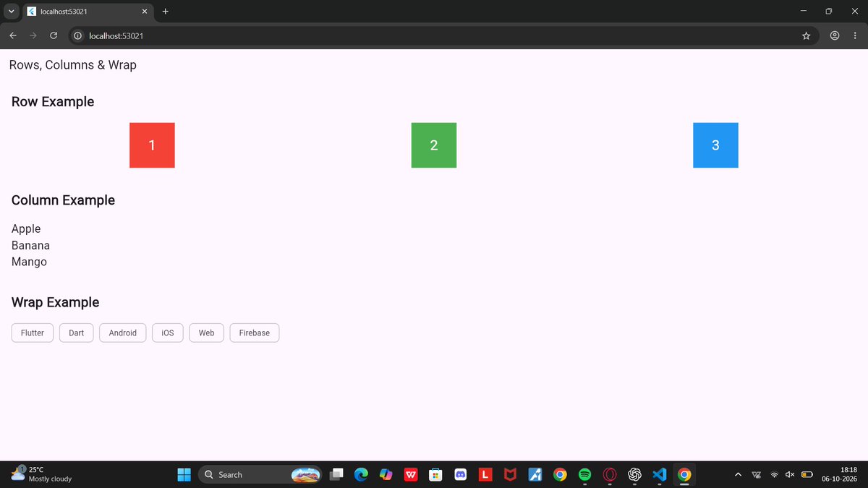Viewport: 868px width, 488px height.
Task: Click the Apple text item
Action: [26, 228]
